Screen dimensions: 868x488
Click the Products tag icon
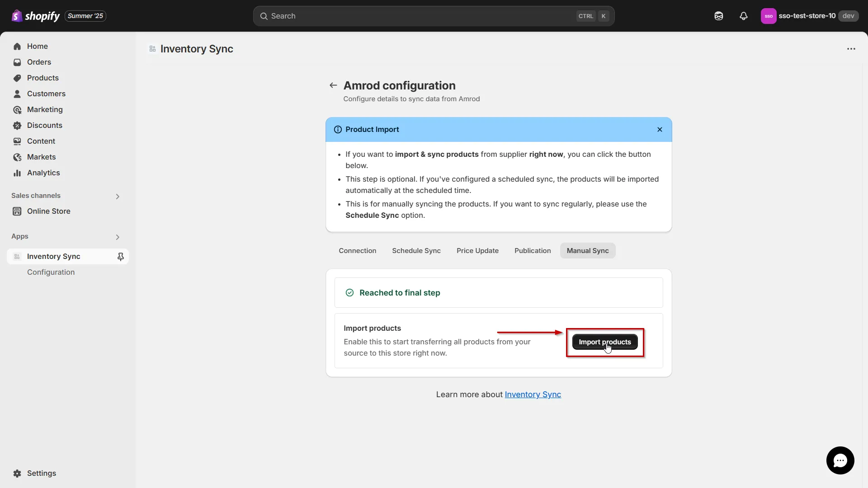click(17, 78)
